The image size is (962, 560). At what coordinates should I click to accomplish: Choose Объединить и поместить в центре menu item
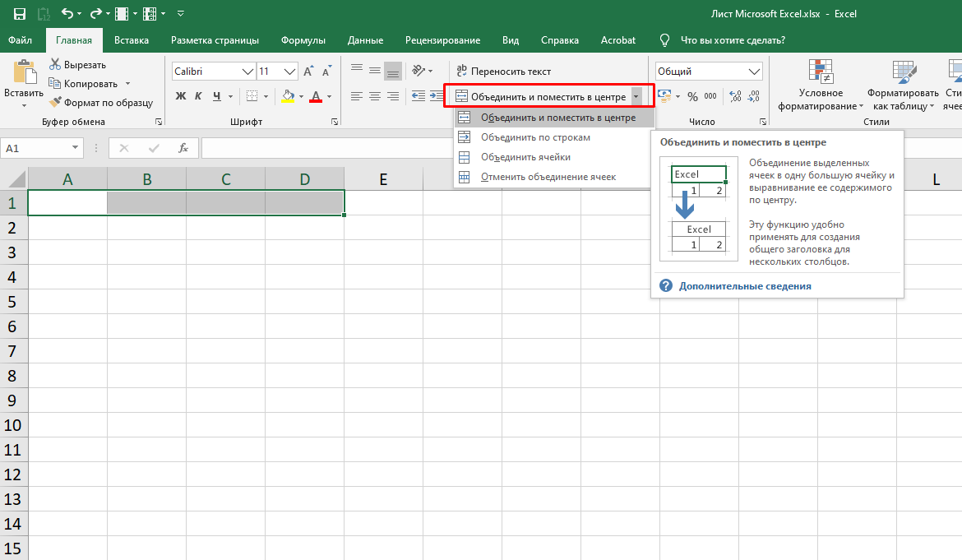tap(555, 118)
